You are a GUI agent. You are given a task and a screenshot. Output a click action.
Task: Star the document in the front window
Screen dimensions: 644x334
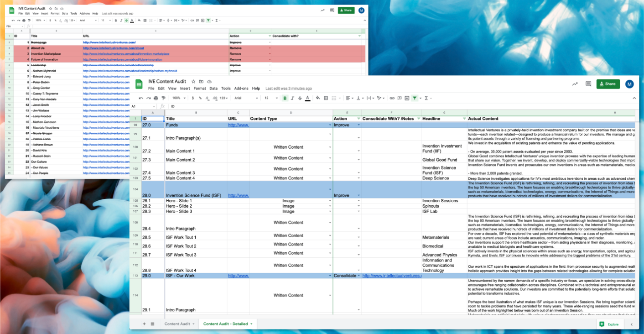coord(193,81)
